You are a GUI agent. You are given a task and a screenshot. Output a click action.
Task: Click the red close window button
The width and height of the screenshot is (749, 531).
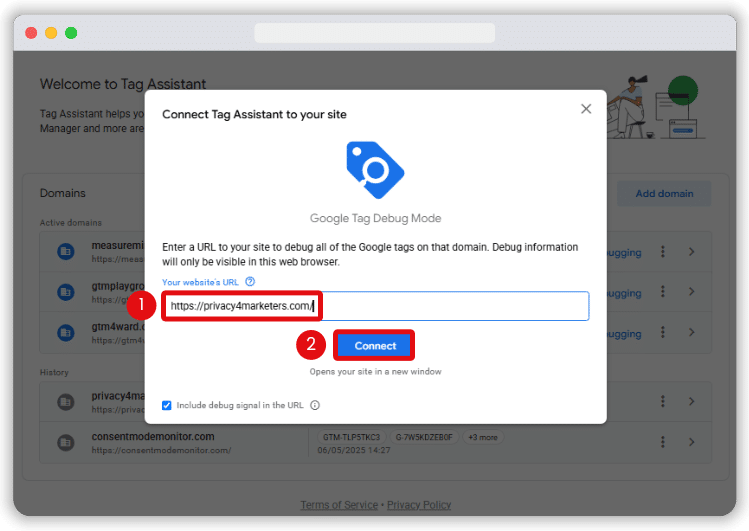coord(31,33)
